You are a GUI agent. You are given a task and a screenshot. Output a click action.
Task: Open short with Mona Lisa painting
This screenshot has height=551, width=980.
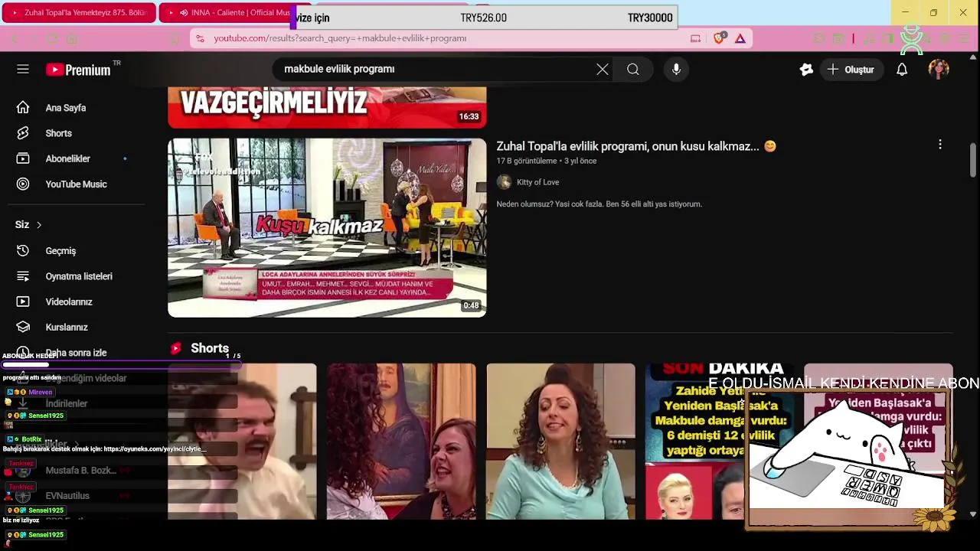click(x=401, y=442)
